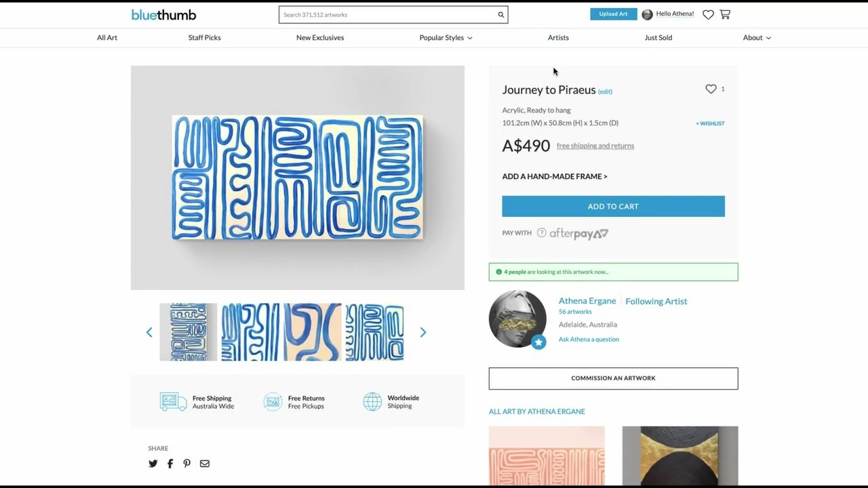The width and height of the screenshot is (868, 488).
Task: Open All Art by Athena Ergane link
Action: coord(537,411)
